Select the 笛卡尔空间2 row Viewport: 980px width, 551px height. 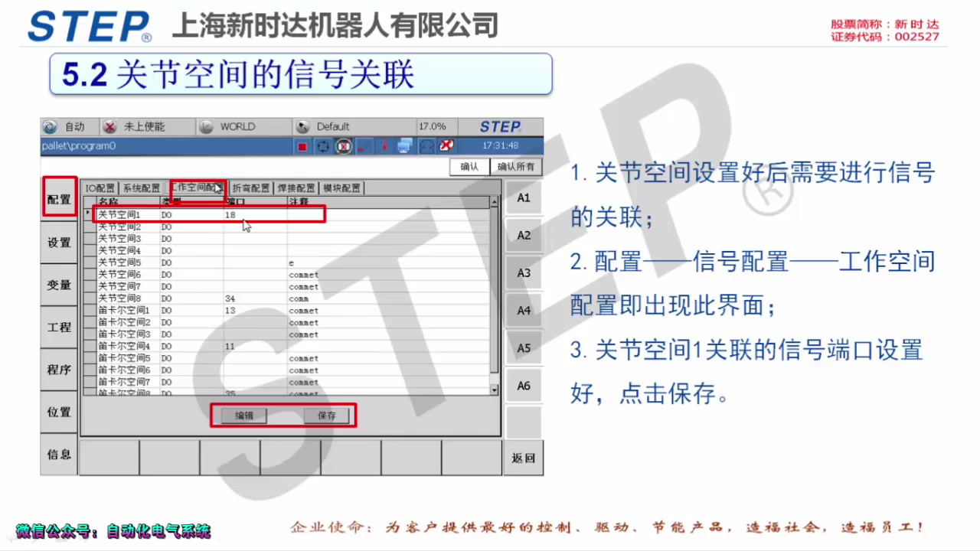tap(286, 322)
